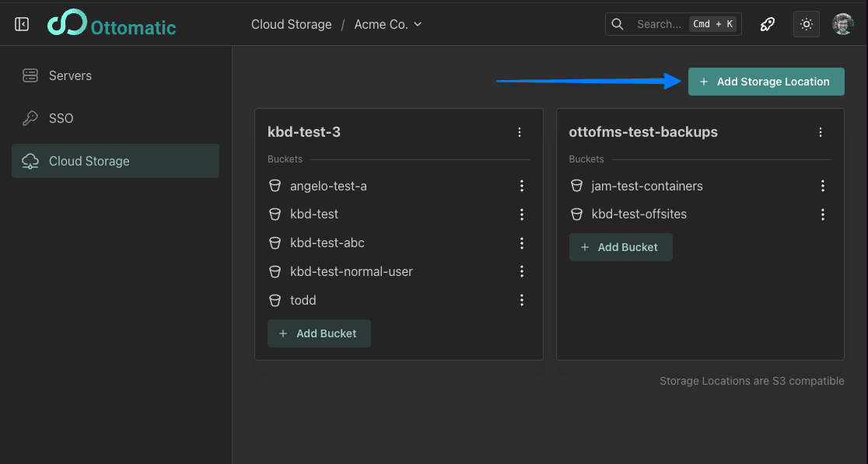Click the Add Storage Location button
Screen dimensions: 868x464
[766, 82]
